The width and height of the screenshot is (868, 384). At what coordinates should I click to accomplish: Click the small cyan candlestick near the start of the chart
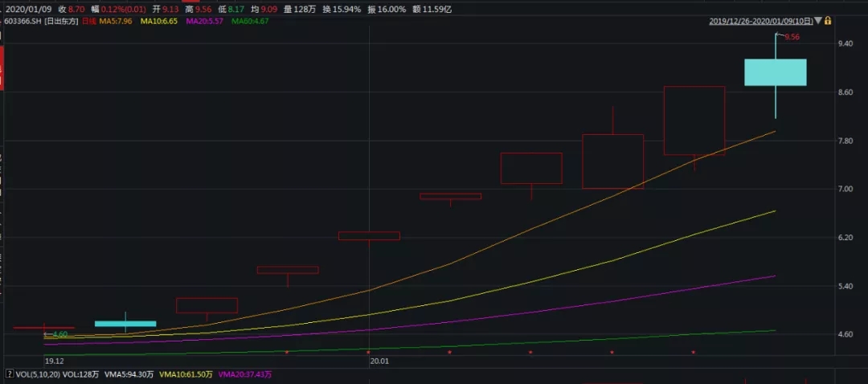click(x=125, y=324)
